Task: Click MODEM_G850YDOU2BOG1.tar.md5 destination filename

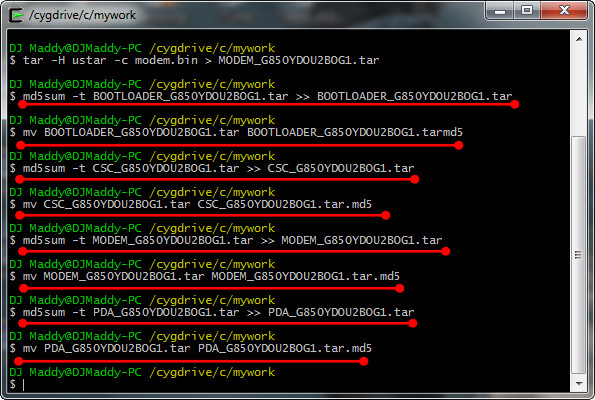Action: pos(305,276)
